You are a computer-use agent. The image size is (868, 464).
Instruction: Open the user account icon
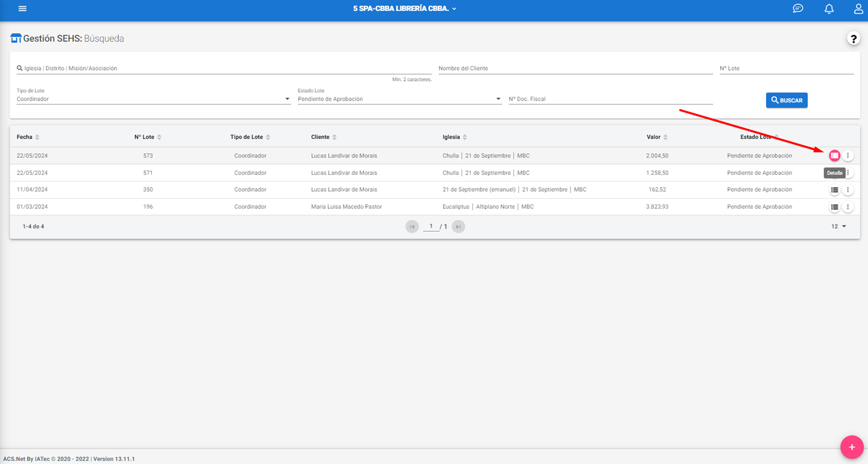pyautogui.click(x=858, y=9)
